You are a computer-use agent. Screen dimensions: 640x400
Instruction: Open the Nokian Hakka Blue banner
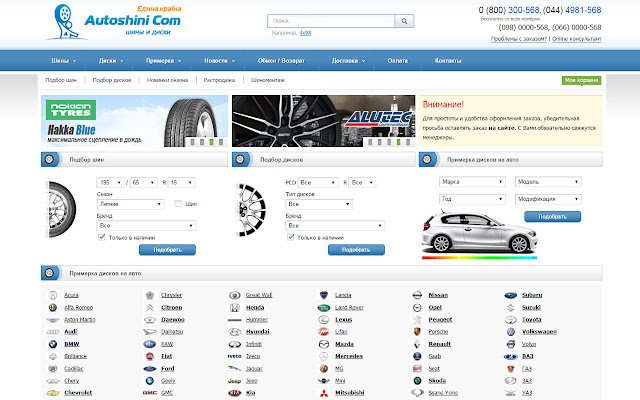coord(134,121)
